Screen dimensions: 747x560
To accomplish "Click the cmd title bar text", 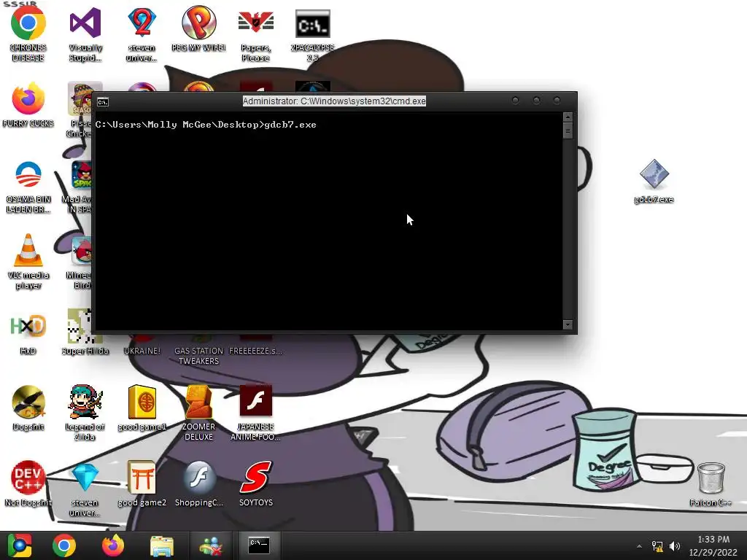I will [x=334, y=101].
